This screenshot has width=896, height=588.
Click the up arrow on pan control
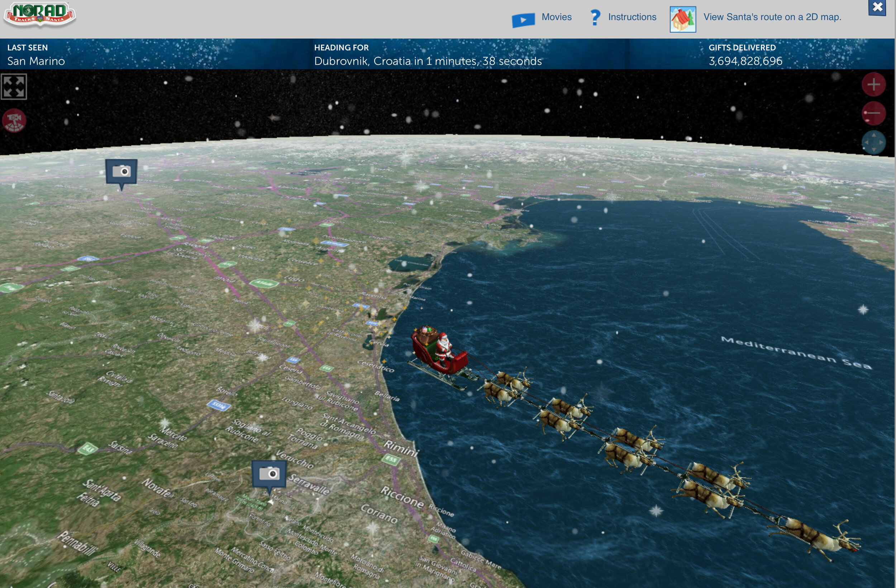873,135
